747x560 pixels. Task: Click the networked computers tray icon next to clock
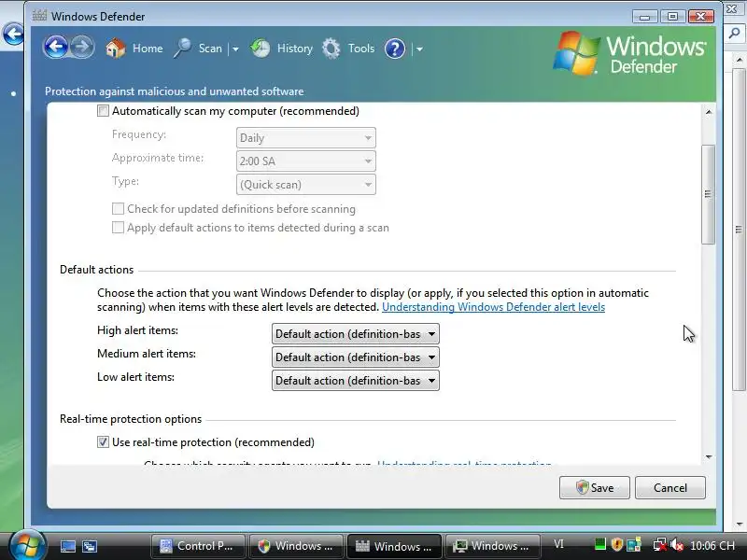pos(634,544)
